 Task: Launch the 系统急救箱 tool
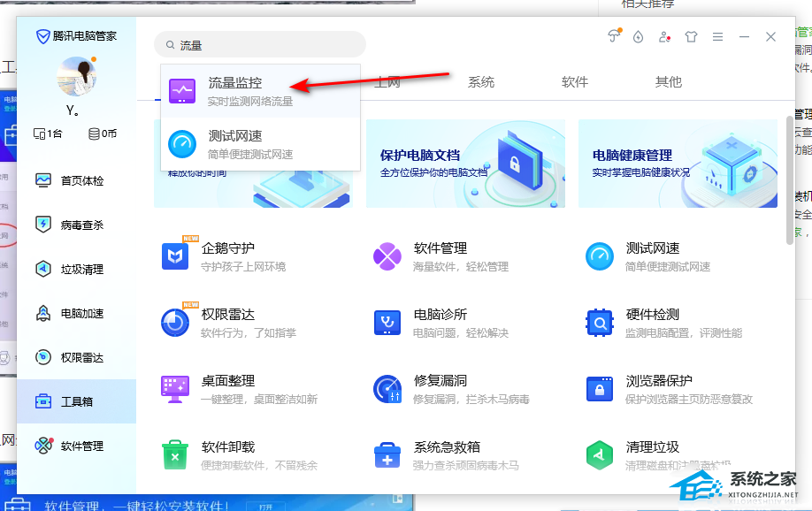click(446, 455)
